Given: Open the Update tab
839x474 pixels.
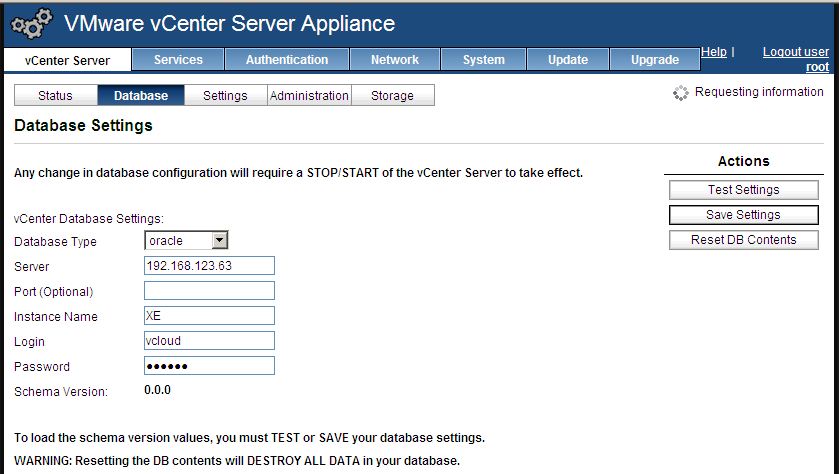Looking at the screenshot, I should 567,60.
